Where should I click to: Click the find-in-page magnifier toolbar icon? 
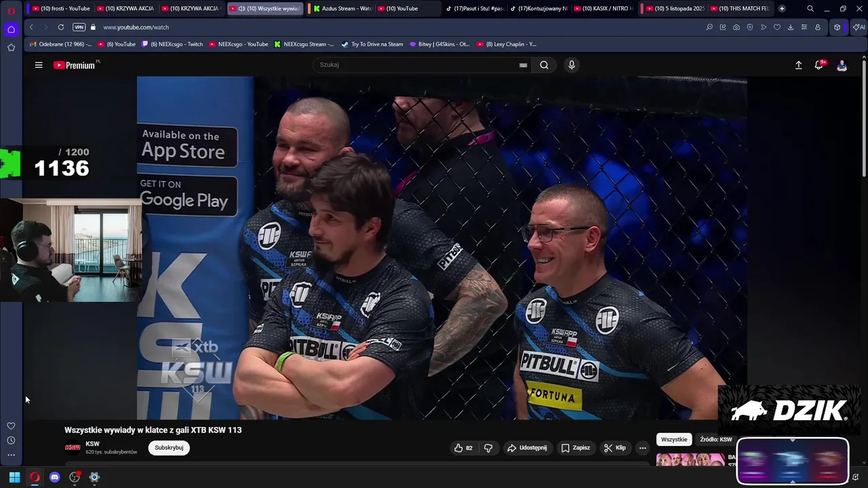pos(709,27)
